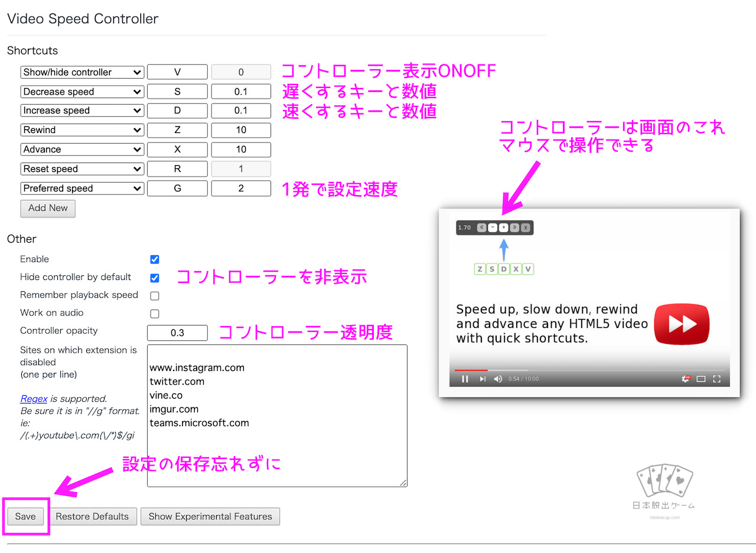Open the Increase speed action dropdown
This screenshot has width=756, height=553.
82,110
